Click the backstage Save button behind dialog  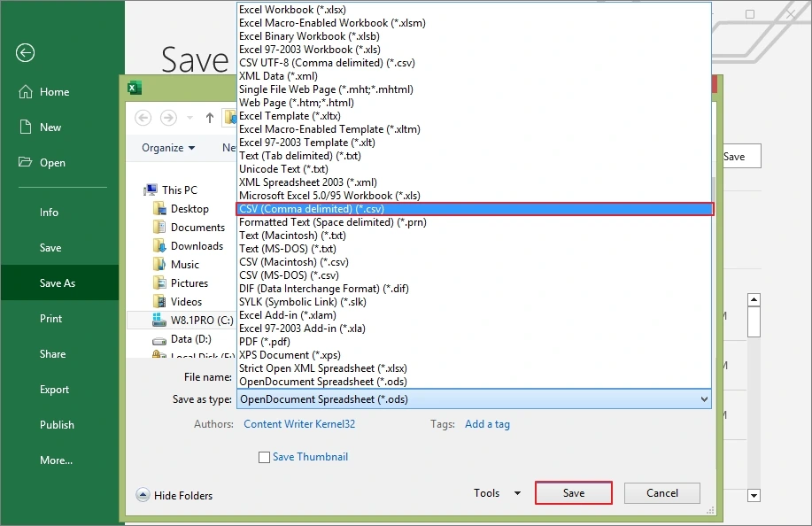[x=741, y=157]
